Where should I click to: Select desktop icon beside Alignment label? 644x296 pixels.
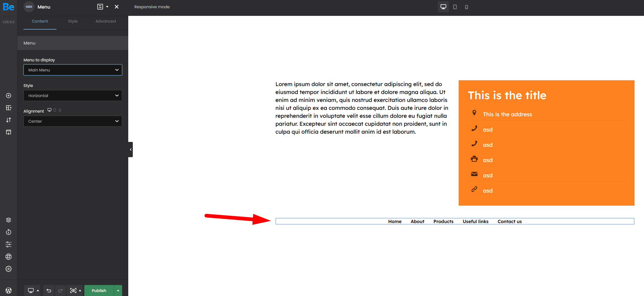[49, 110]
